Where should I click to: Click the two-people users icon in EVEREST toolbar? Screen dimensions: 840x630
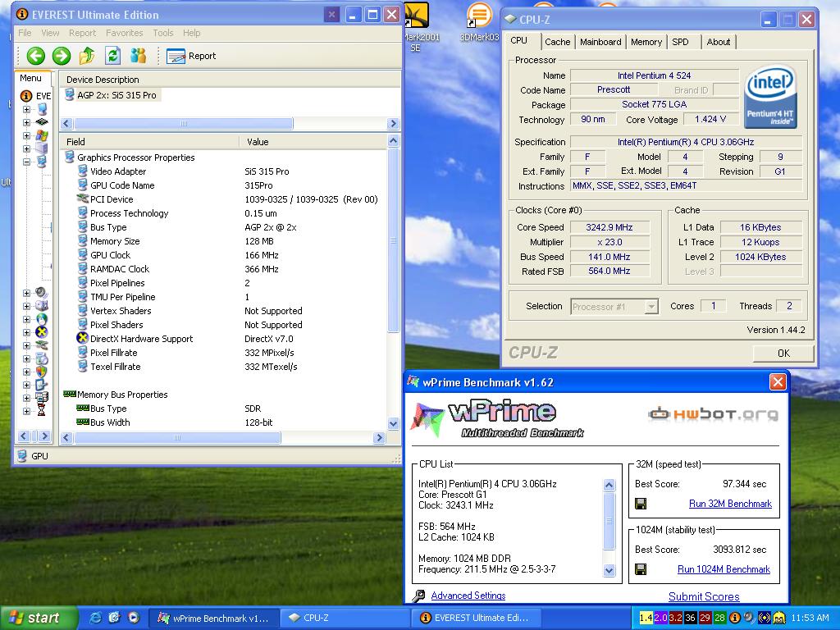tap(138, 55)
